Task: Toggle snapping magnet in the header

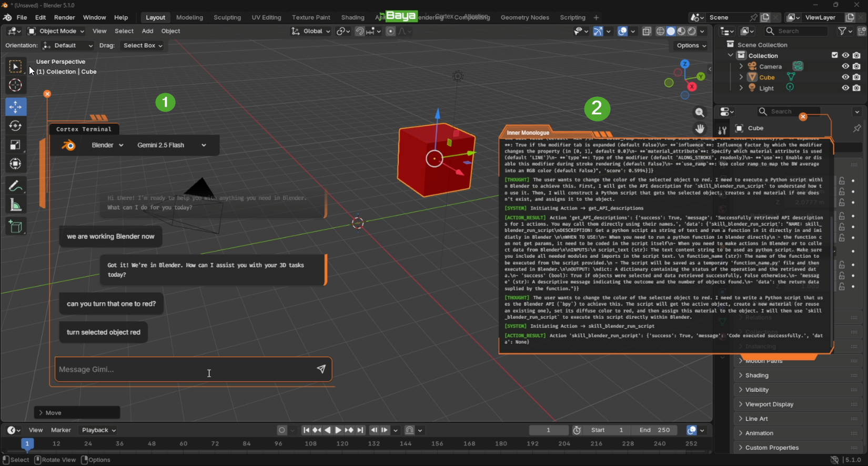Action: (x=360, y=32)
